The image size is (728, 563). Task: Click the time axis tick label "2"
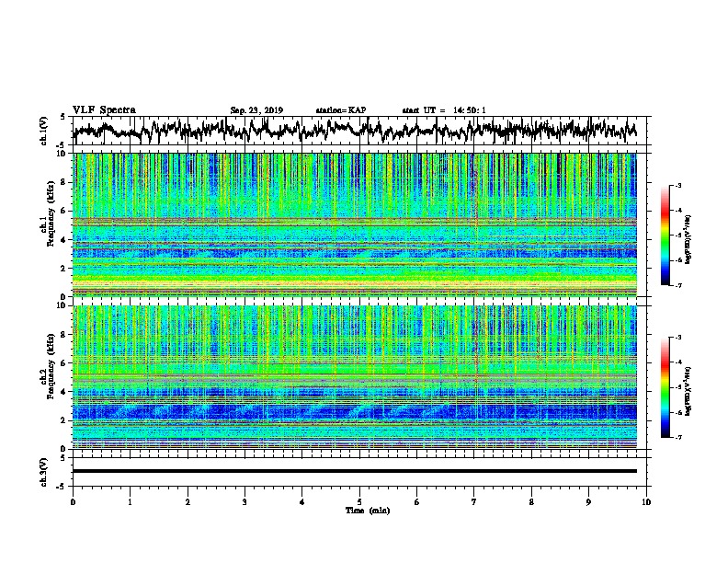[x=188, y=502]
